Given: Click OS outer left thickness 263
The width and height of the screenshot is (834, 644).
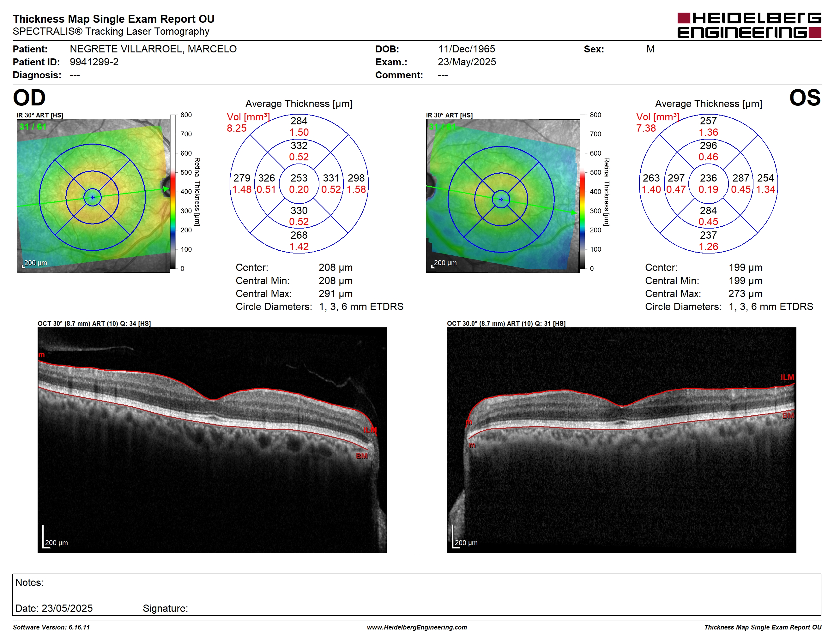Looking at the screenshot, I should tap(651, 178).
